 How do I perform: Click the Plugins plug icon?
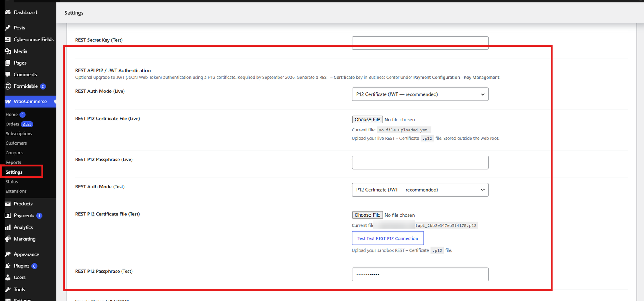tap(8, 266)
